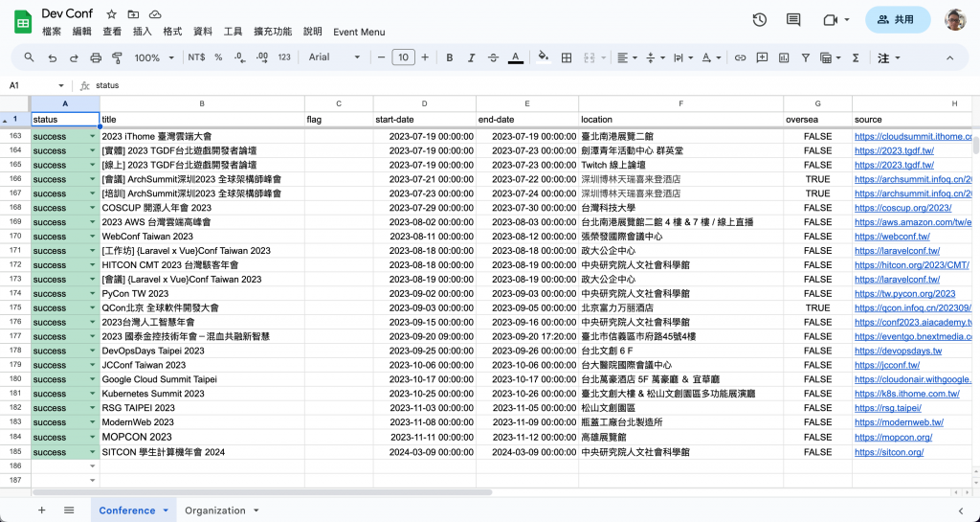This screenshot has height=522, width=980.
Task: Print the spreadsheet
Action: click(x=96, y=57)
